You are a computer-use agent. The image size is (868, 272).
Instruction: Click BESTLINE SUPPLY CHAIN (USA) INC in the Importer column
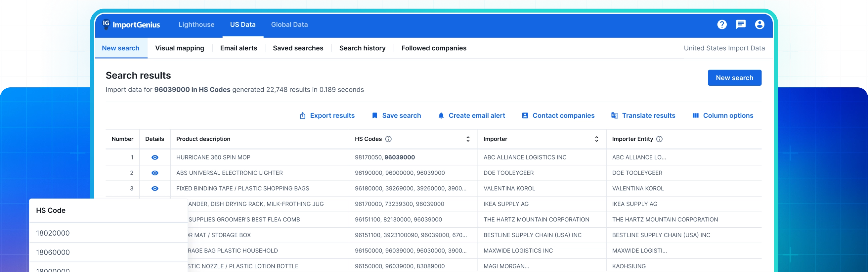(532, 235)
